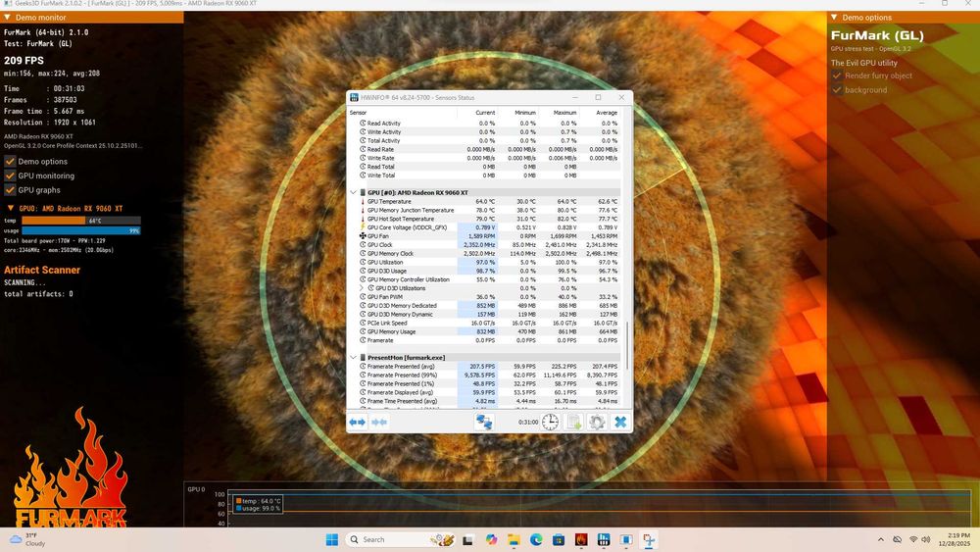
Task: Switch to HWiNFO via its taskbar icon
Action: tap(604, 539)
